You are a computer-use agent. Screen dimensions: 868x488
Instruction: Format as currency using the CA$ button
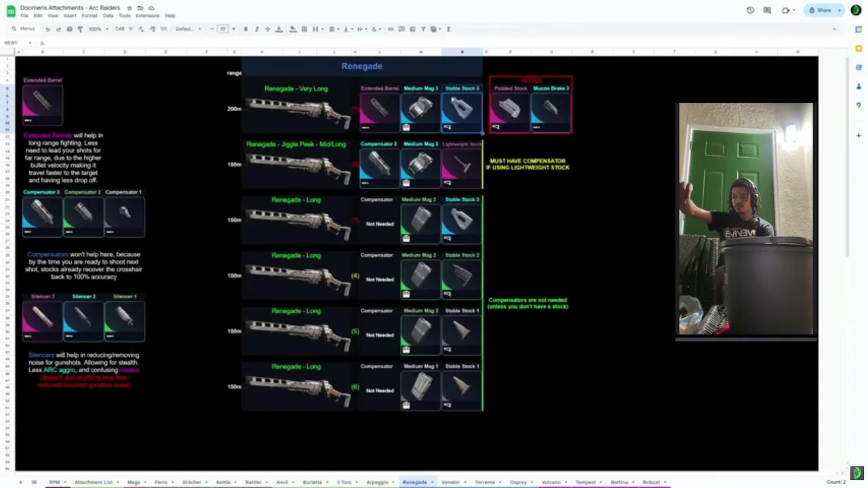click(120, 29)
